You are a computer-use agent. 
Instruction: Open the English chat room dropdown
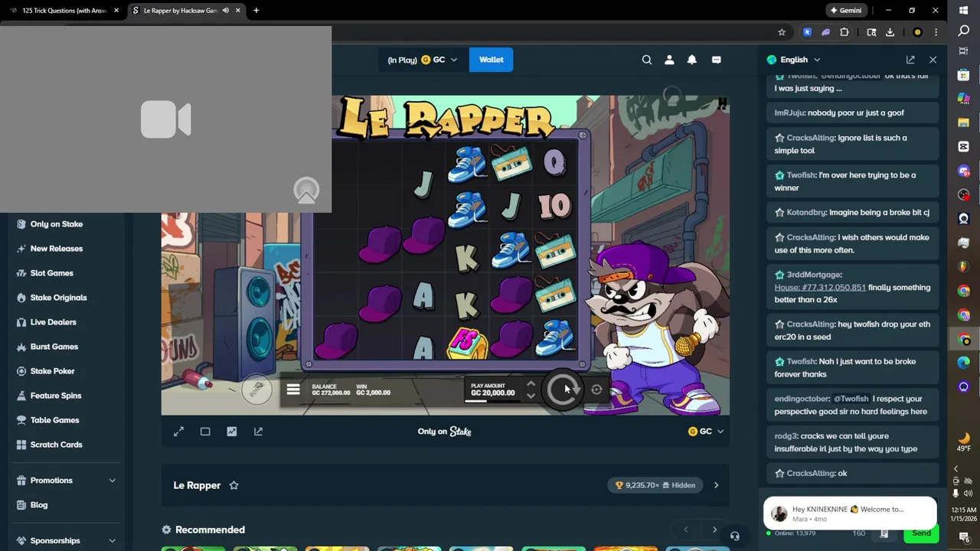(x=793, y=60)
